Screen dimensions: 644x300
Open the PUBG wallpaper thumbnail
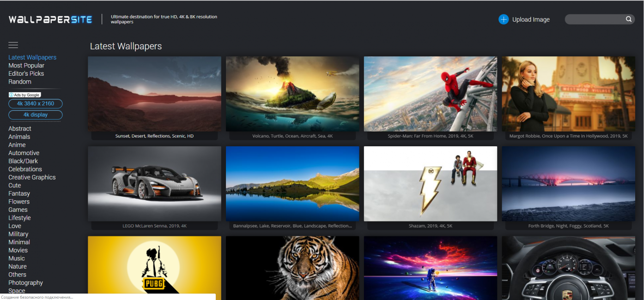154,268
